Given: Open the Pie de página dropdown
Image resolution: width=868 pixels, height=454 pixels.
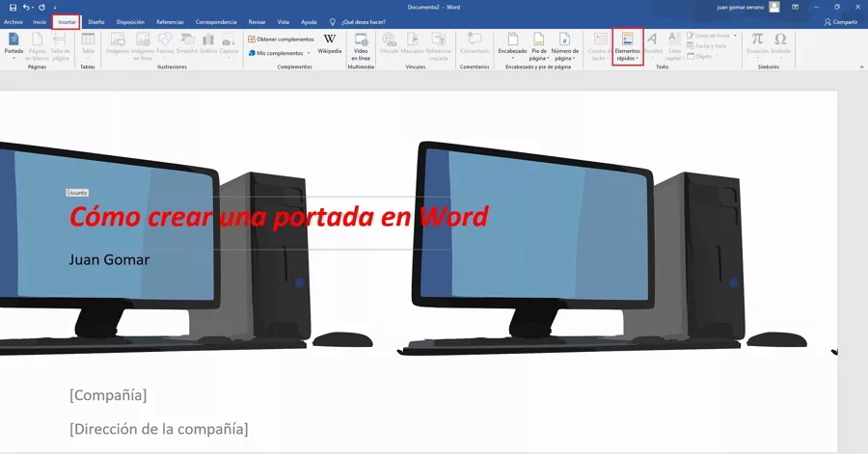Looking at the screenshot, I should click(x=538, y=46).
